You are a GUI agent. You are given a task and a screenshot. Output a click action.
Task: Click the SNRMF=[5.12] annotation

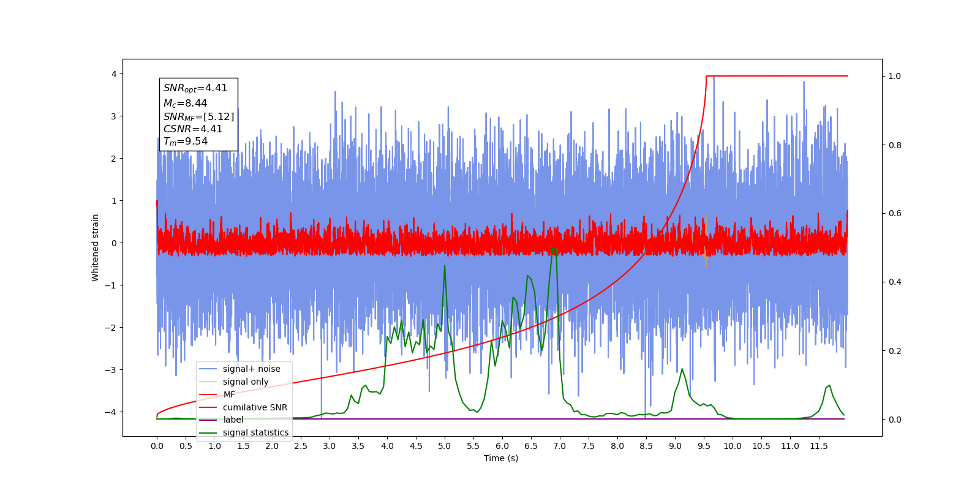click(x=198, y=117)
